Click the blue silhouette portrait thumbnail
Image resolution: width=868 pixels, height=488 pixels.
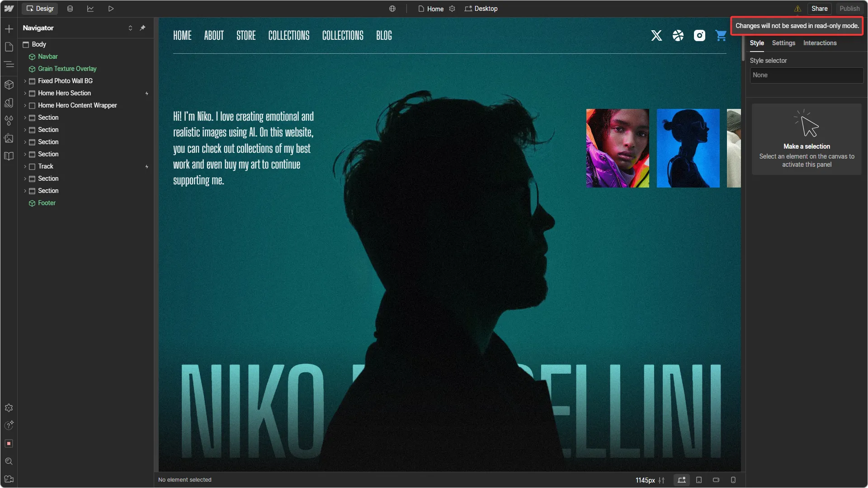[688, 148]
